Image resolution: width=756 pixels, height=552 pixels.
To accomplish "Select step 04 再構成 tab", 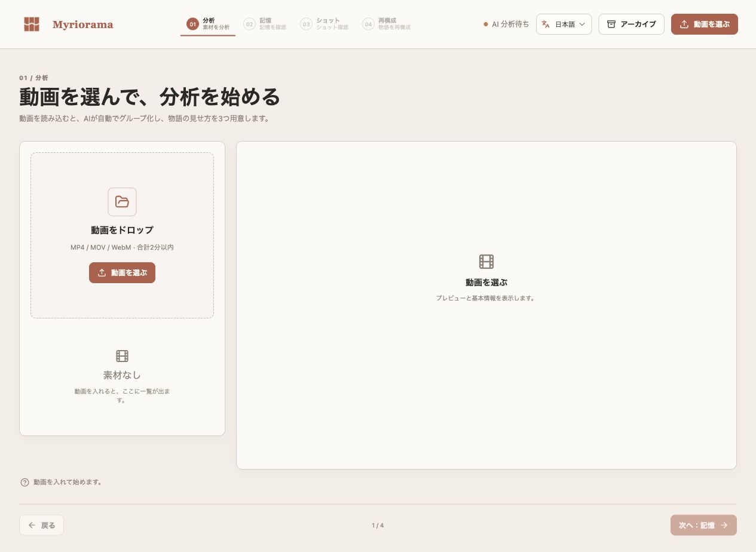I will point(387,24).
